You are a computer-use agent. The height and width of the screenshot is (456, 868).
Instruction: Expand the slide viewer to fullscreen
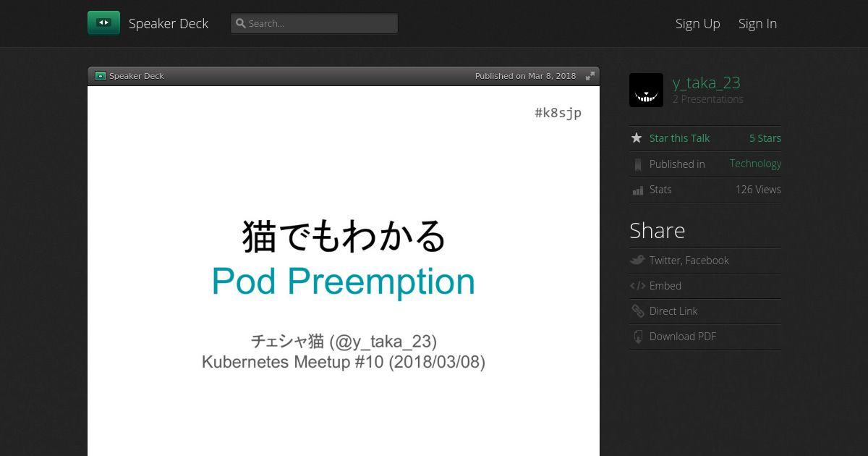tap(590, 76)
